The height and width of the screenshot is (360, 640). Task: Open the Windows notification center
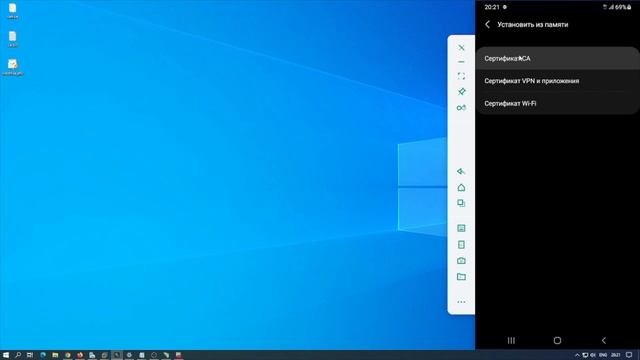click(x=629, y=355)
